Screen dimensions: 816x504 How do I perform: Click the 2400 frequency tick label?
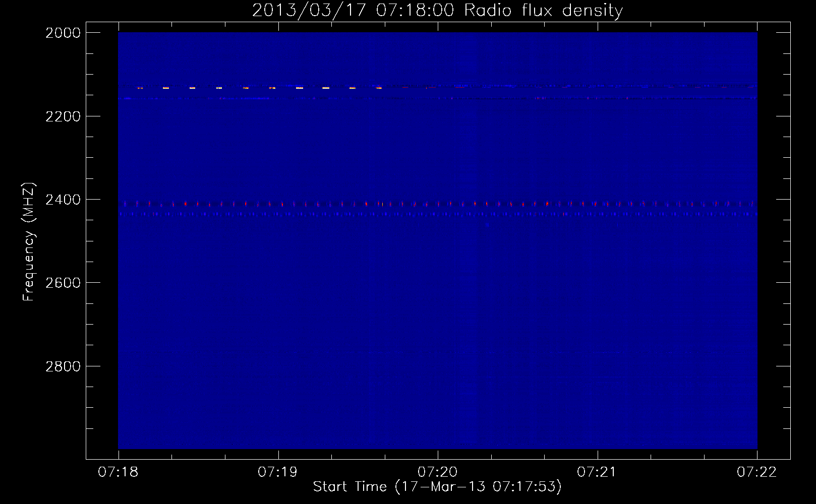point(63,200)
